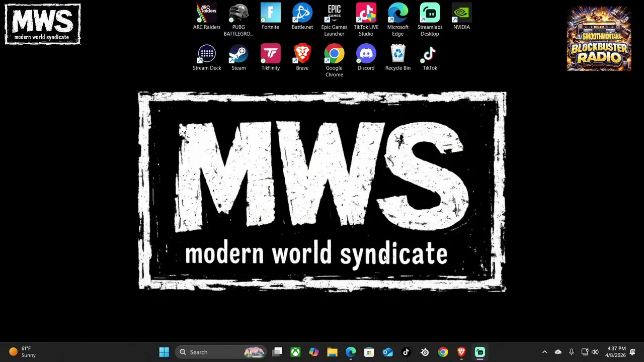The height and width of the screenshot is (362, 644).
Task: Open TikTok from the taskbar
Action: pos(406,352)
